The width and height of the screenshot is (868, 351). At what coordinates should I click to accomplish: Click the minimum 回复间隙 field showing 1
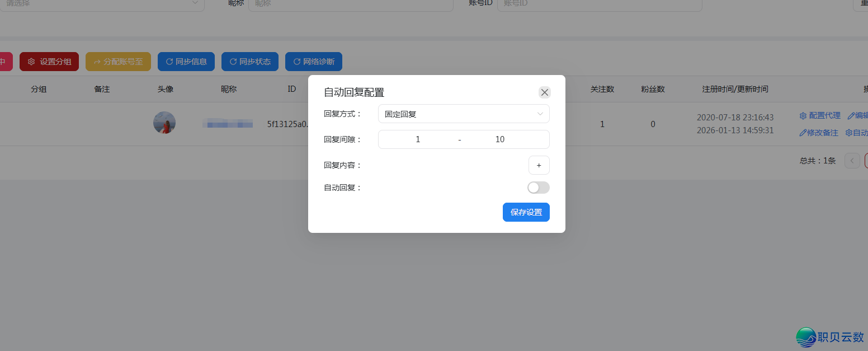pos(418,139)
